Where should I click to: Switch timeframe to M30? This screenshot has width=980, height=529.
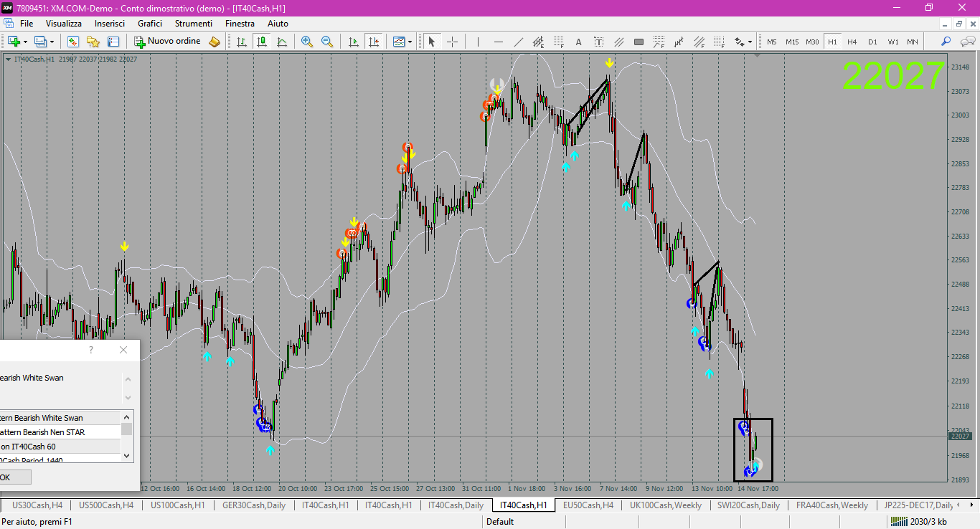pyautogui.click(x=812, y=42)
